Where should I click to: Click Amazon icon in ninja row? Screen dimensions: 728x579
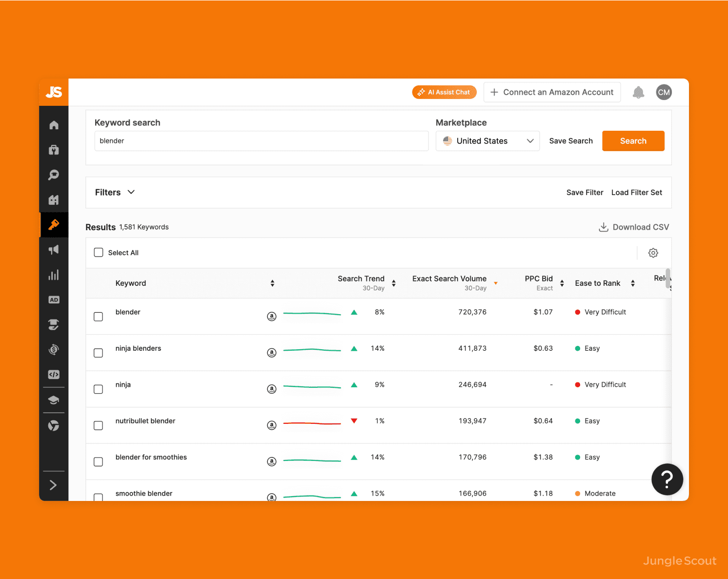[272, 389]
